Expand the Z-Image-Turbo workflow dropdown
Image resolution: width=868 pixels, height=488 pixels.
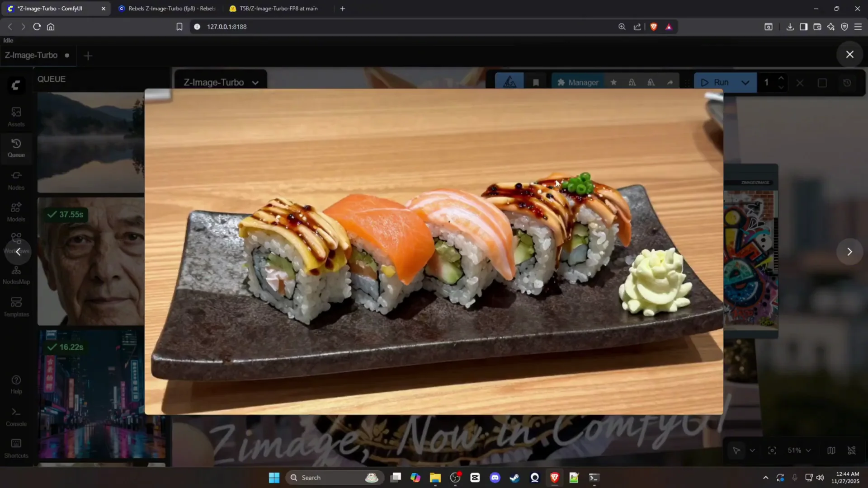(255, 83)
